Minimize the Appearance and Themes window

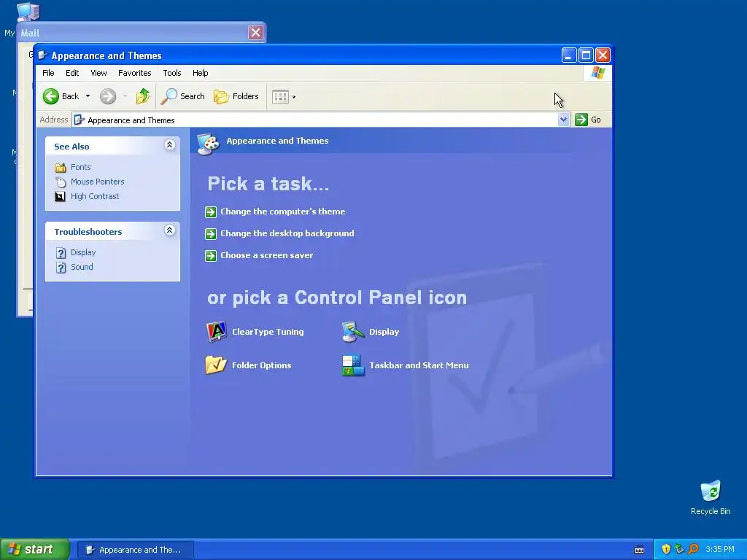click(x=569, y=55)
